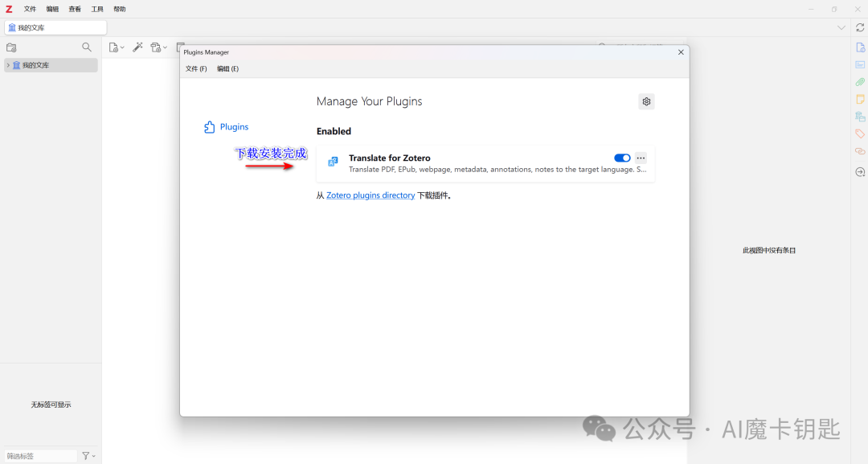Open the 编辑 menu in main window
868x464 pixels.
tap(52, 9)
